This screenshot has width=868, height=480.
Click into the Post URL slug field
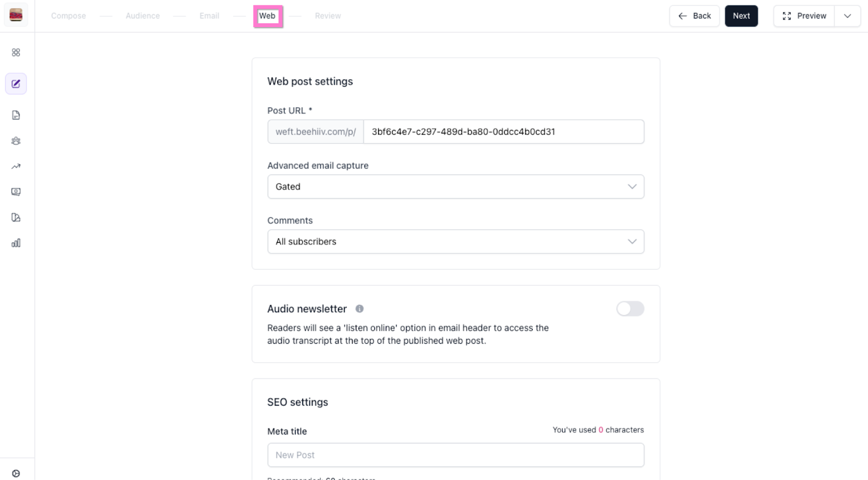click(503, 131)
